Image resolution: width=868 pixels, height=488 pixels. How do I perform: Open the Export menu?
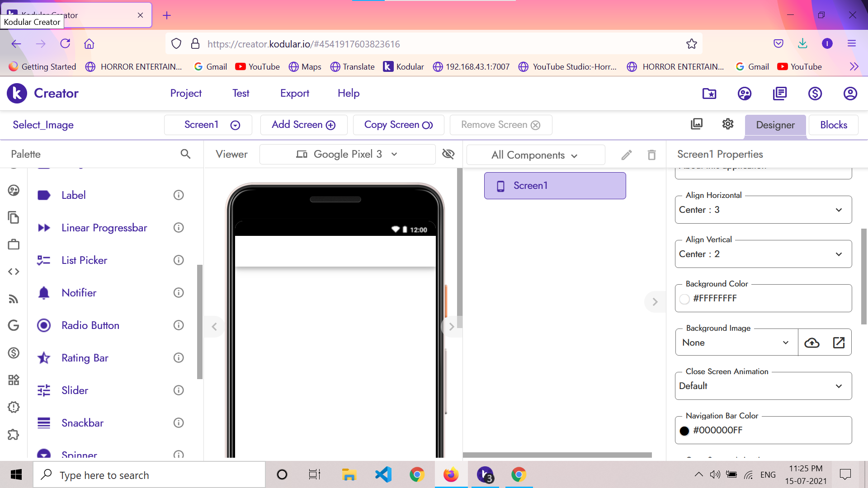[x=295, y=94]
